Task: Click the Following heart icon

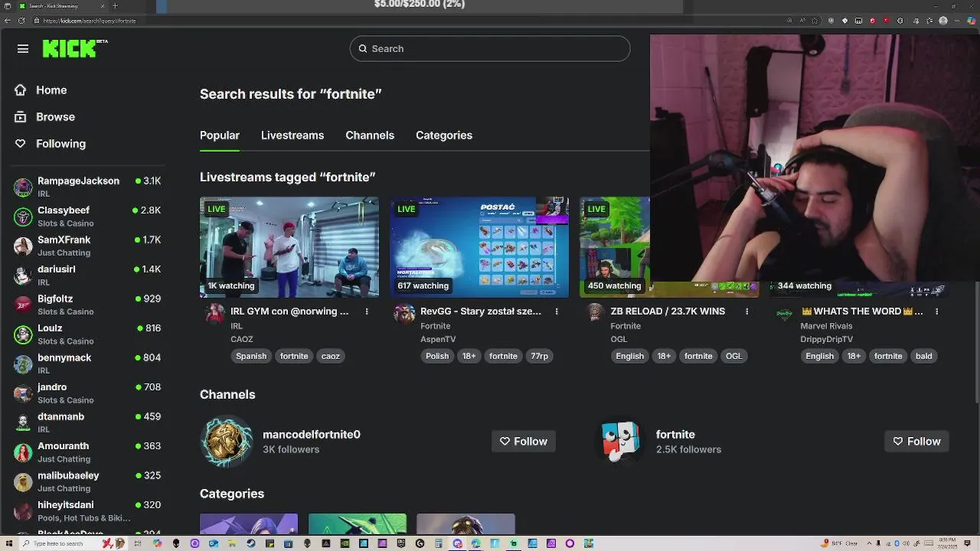Action: point(21,144)
